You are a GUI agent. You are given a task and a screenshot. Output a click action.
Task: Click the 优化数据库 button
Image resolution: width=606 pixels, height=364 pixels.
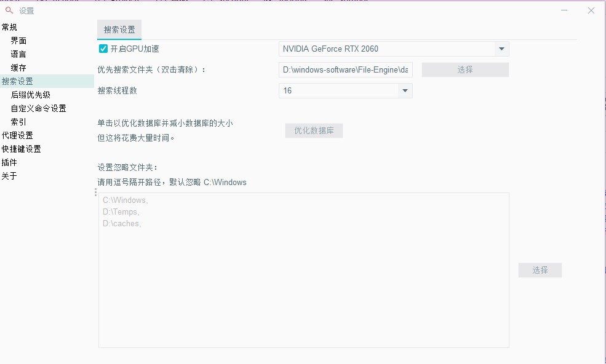pyautogui.click(x=314, y=131)
